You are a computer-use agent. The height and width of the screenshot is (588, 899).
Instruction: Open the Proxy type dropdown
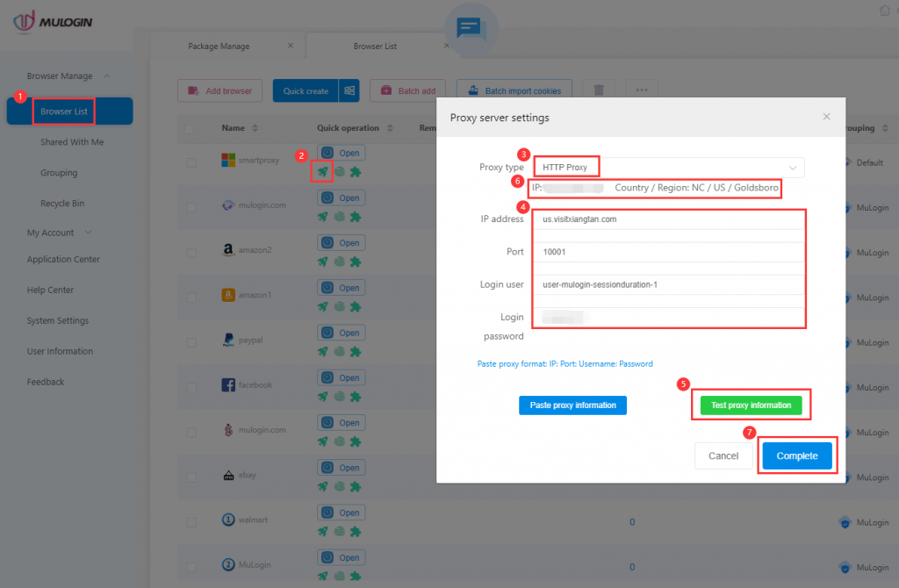coord(667,168)
